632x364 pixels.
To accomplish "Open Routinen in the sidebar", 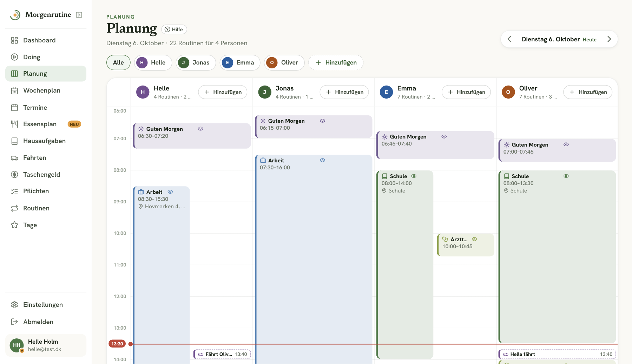I will [x=46, y=208].
